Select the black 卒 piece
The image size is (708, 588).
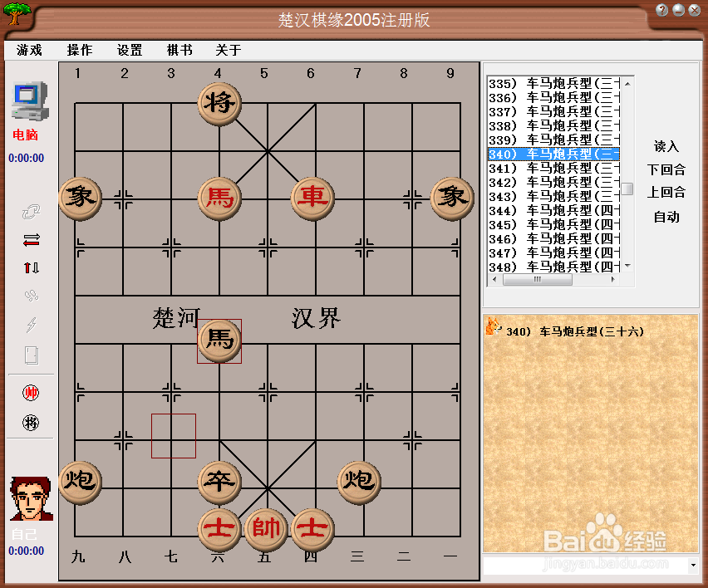219,483
